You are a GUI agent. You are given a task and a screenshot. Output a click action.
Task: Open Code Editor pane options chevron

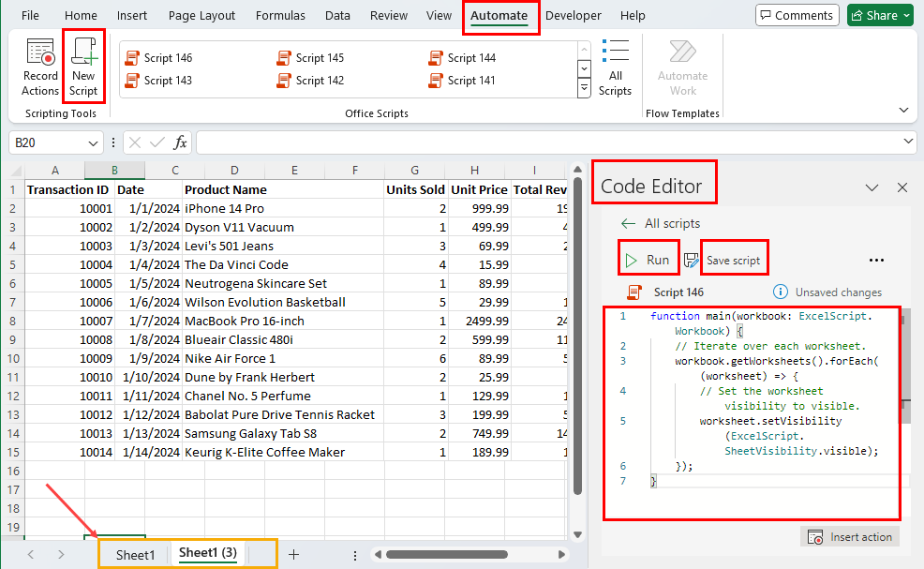point(872,188)
